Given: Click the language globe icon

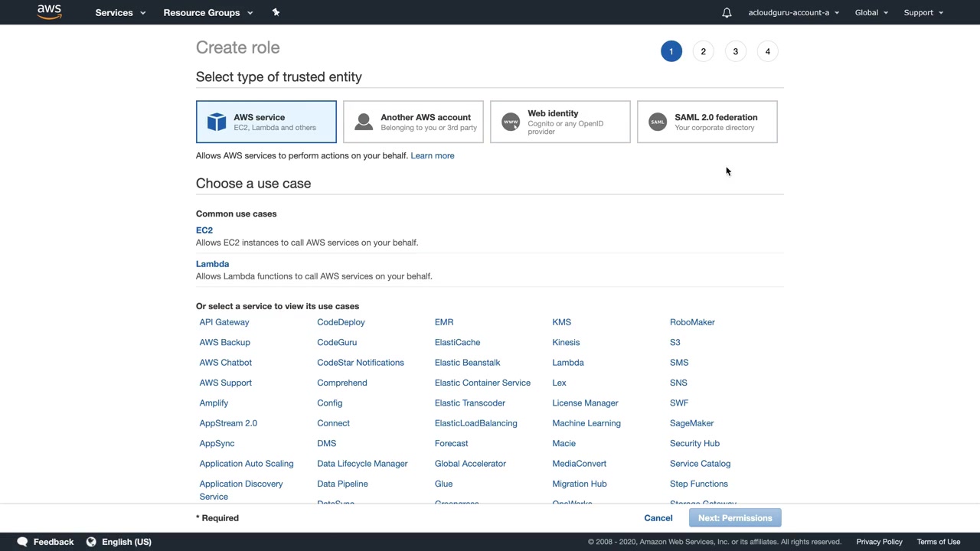Looking at the screenshot, I should 91,542.
